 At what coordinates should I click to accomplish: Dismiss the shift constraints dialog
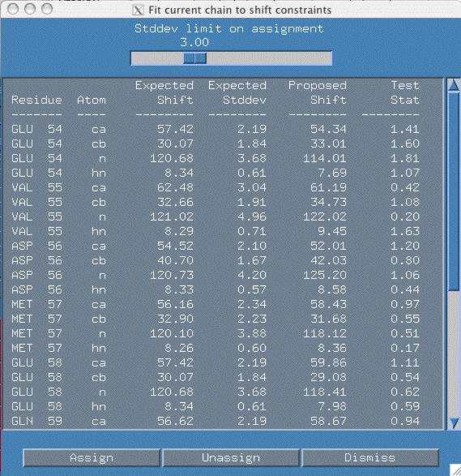pyautogui.click(x=370, y=458)
